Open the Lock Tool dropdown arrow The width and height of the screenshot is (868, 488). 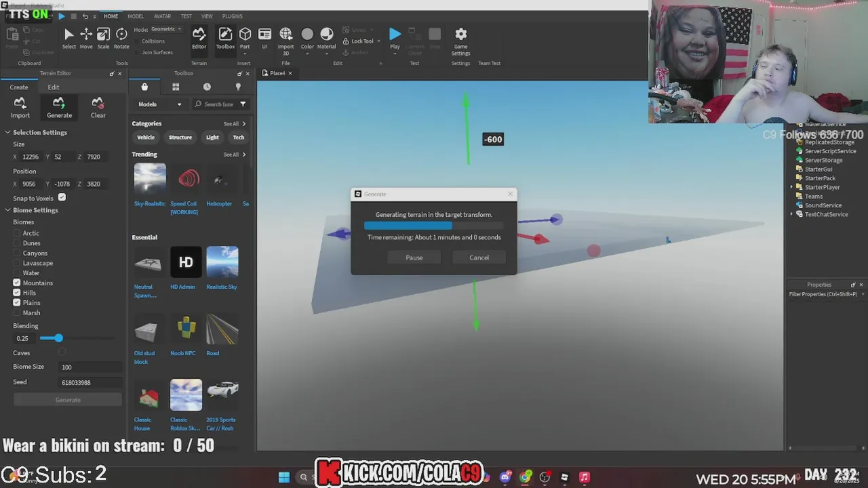[x=378, y=41]
